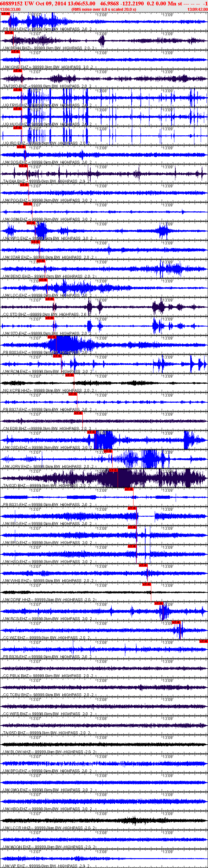The width and height of the screenshot is (208, 868).
Task: Click the red pick flag on UW OSD trace
Action: pos(91,432)
